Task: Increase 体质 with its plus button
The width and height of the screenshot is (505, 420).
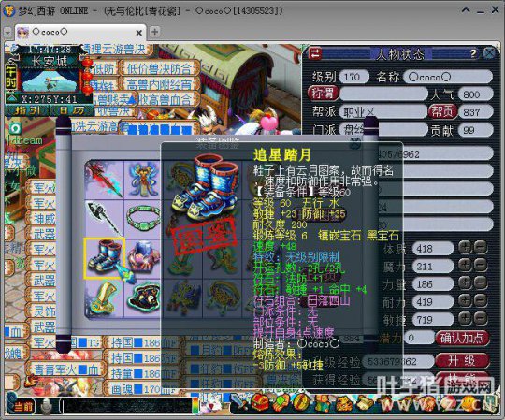Action: pos(465,248)
